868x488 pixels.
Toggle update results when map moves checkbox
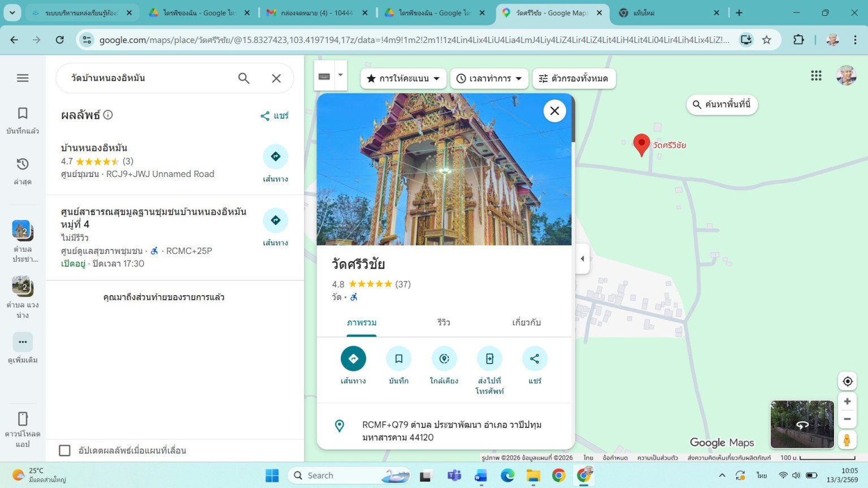click(x=65, y=451)
